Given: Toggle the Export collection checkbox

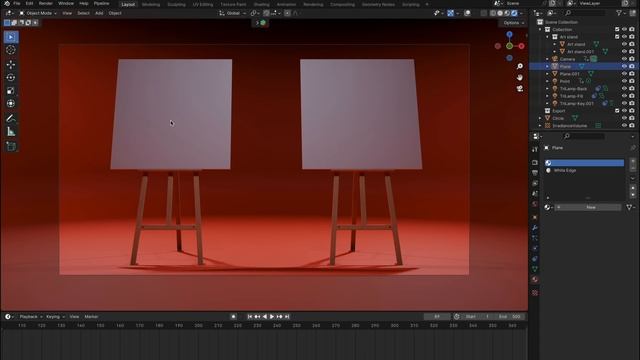Looking at the screenshot, I should point(617,111).
